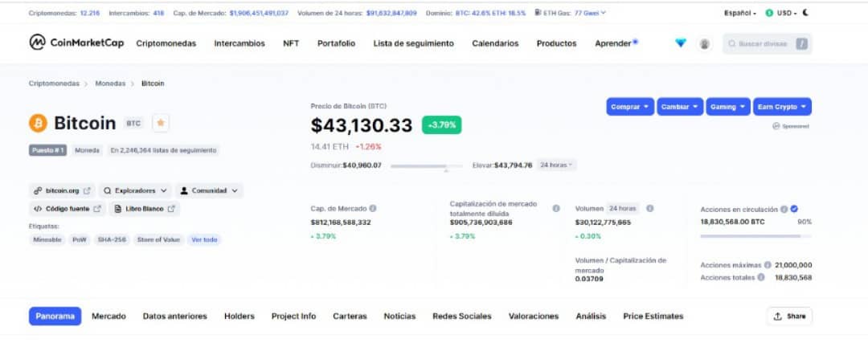Switch to the Datos anteriores tab
The height and width of the screenshot is (347, 868).
tap(175, 316)
